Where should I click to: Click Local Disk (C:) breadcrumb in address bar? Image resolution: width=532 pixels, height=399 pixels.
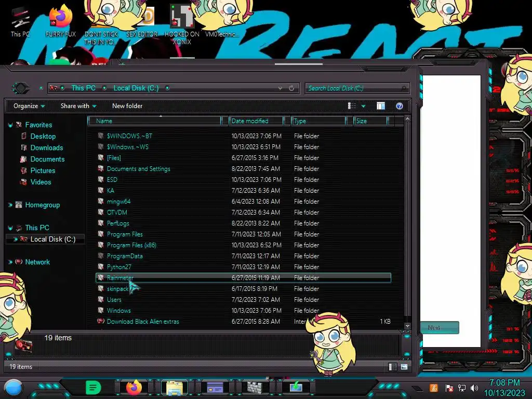click(136, 88)
